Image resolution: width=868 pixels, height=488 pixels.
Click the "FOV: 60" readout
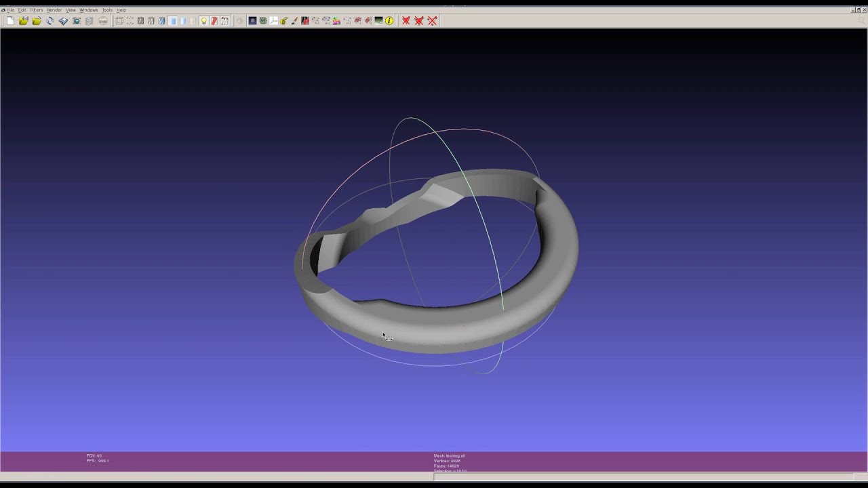[94, 456]
